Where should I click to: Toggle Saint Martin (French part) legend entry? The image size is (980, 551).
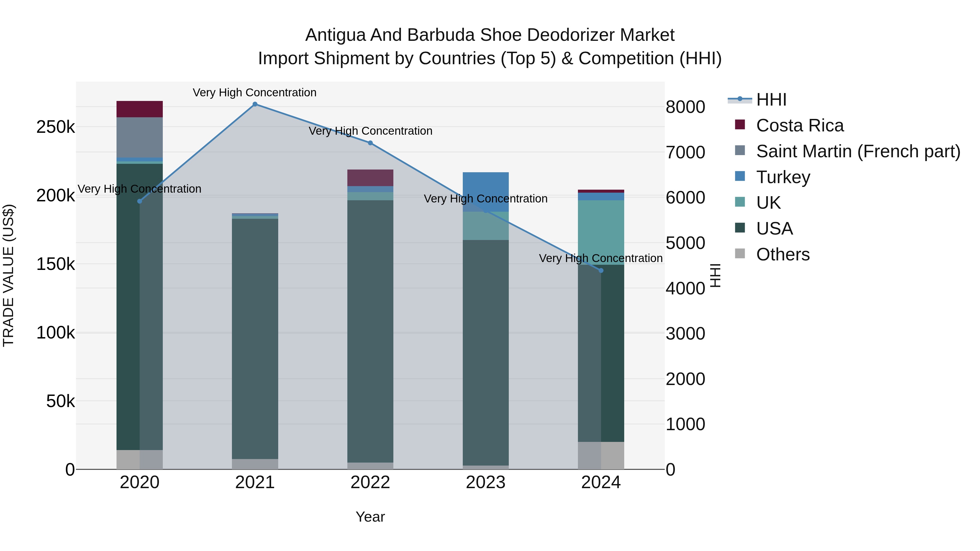[x=848, y=151]
